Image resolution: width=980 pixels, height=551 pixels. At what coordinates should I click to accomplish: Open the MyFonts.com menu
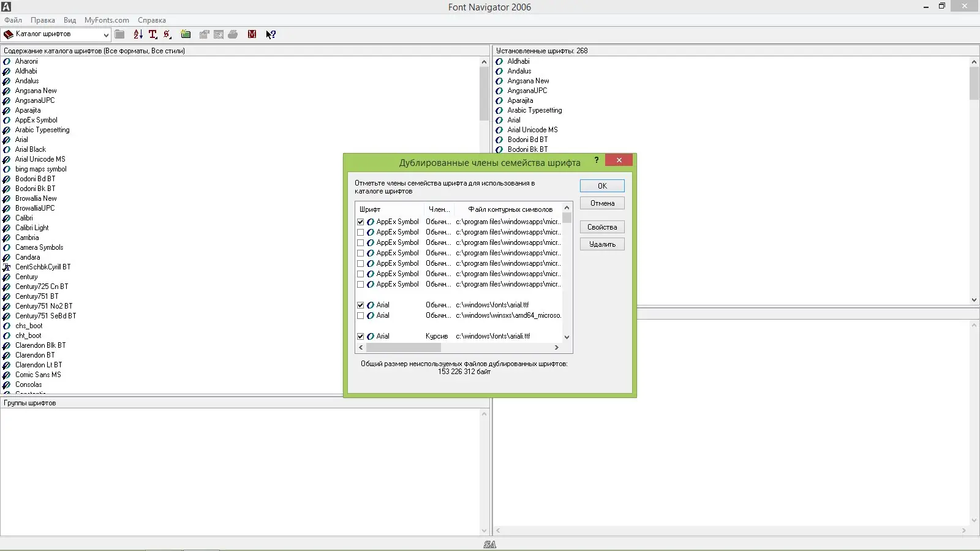coord(107,20)
